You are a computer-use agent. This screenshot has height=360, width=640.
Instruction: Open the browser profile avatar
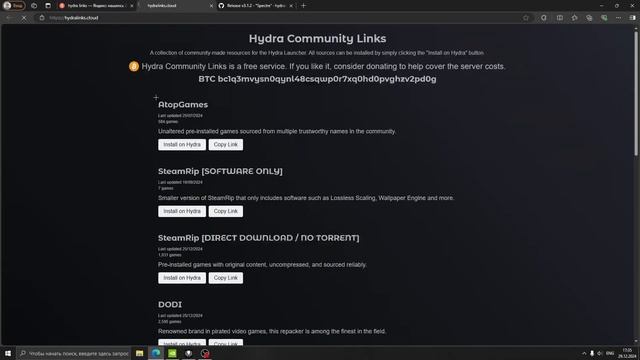pos(14,6)
